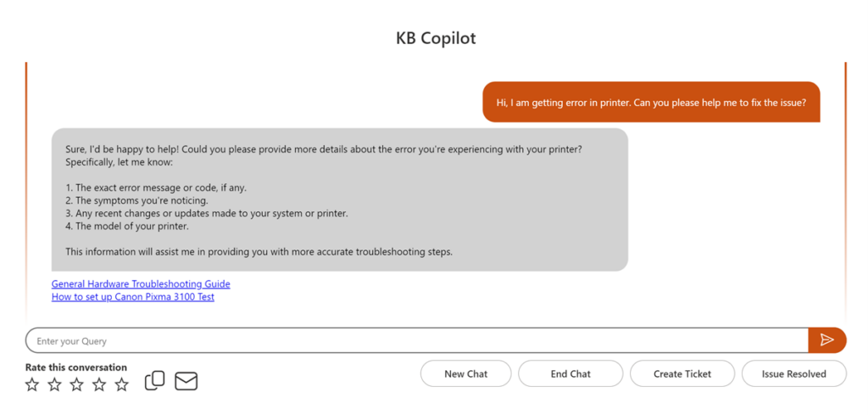Viewport: 868px width, 415px height.
Task: Open General Hardware Troubleshooting Guide link
Action: point(141,283)
